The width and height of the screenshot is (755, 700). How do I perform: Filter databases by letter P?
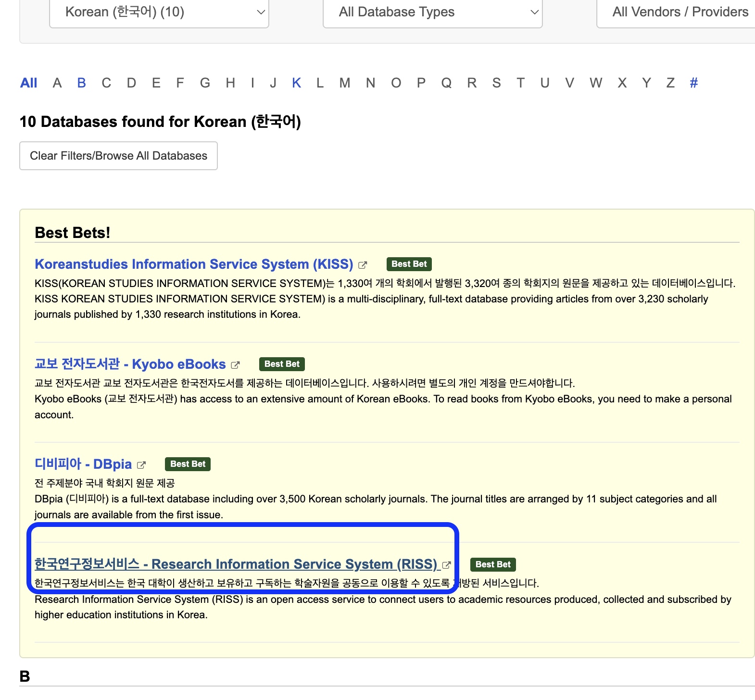421,83
